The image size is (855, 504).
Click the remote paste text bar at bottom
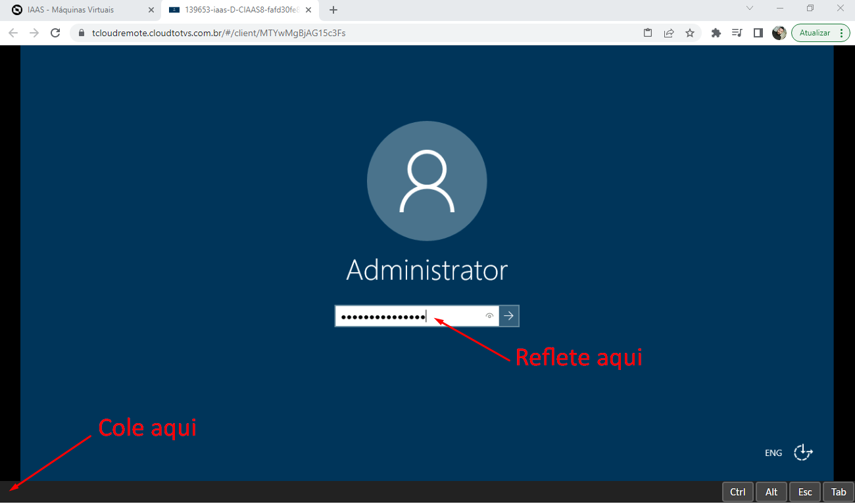[360, 492]
